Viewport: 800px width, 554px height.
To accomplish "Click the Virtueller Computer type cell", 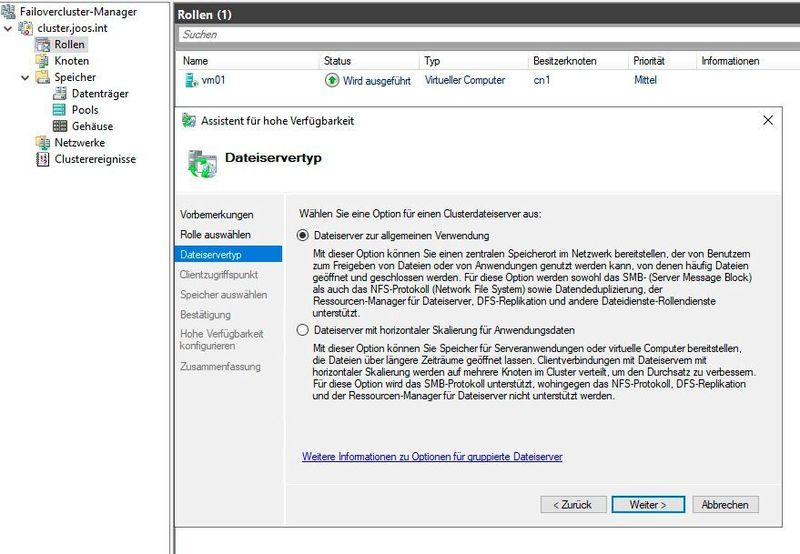I will pos(465,80).
